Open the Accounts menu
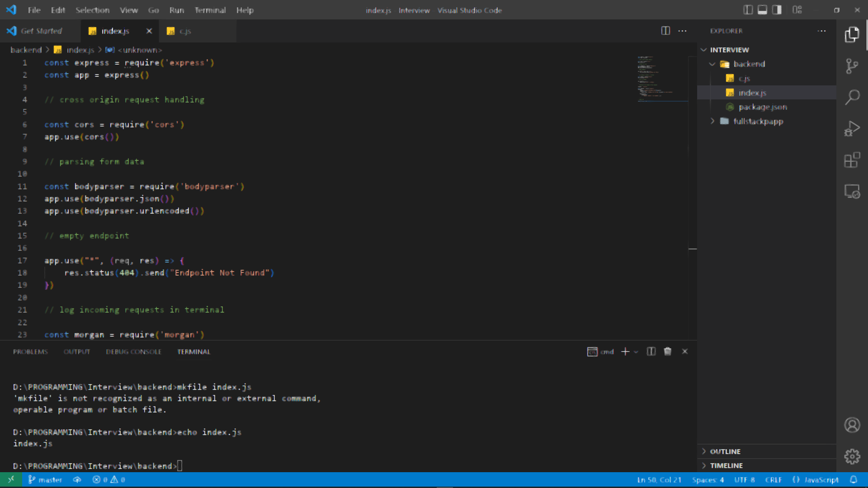868x488 pixels. point(852,425)
